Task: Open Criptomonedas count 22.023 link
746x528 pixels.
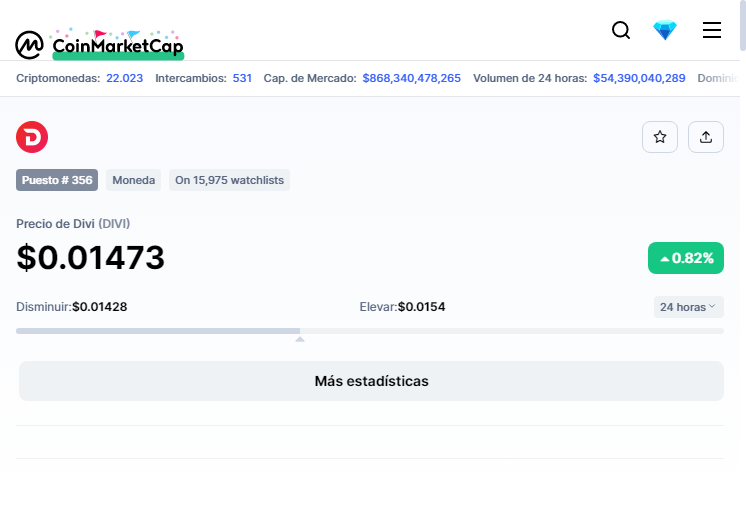Action: [125, 78]
